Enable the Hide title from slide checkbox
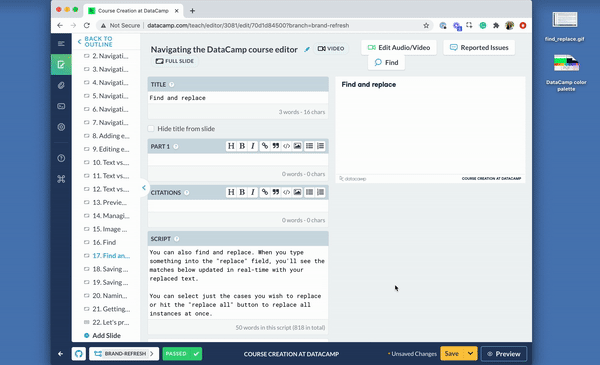600x365 pixels. coord(151,129)
